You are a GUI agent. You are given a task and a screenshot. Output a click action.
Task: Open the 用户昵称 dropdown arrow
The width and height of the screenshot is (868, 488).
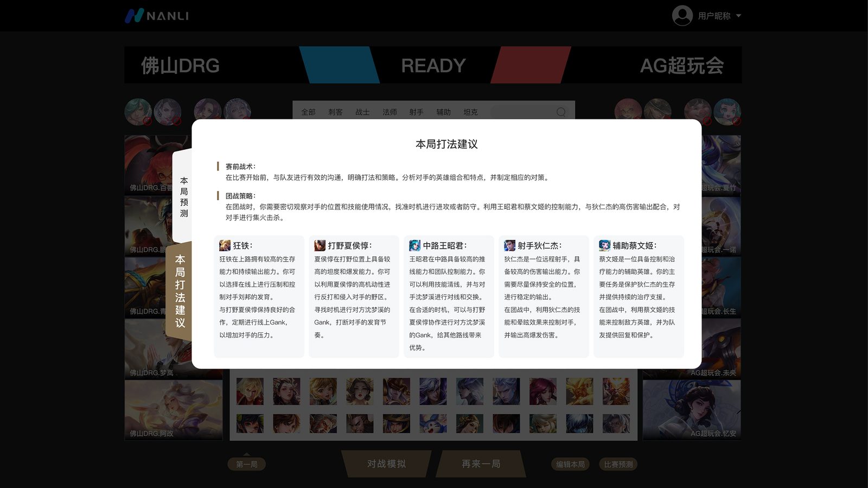coord(738,16)
